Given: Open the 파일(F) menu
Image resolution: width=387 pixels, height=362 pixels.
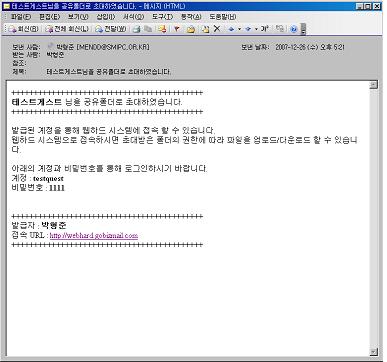Looking at the screenshot, I should pyautogui.click(x=21, y=16).
